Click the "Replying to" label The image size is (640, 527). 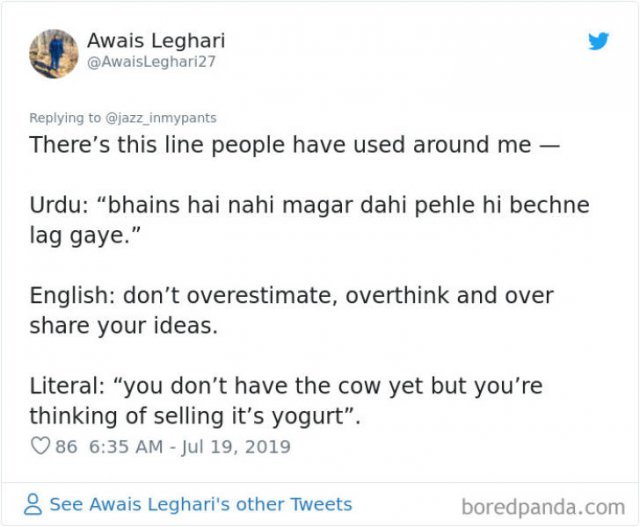click(x=65, y=118)
